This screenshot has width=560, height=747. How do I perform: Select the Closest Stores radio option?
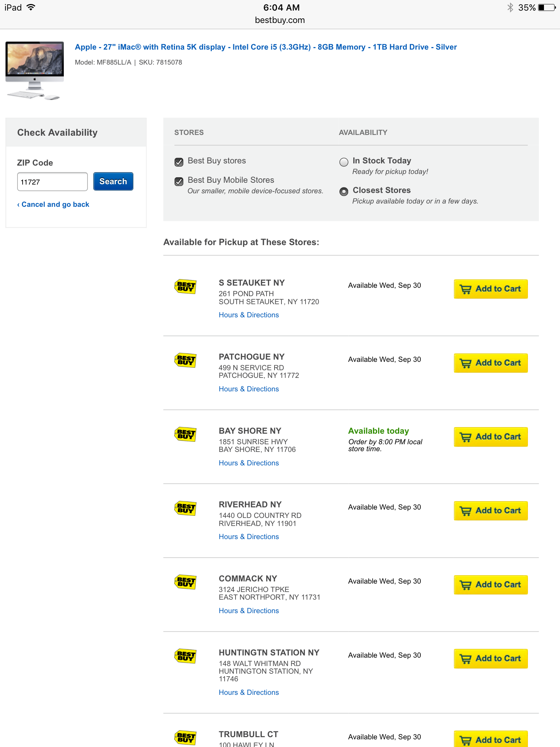(x=344, y=191)
